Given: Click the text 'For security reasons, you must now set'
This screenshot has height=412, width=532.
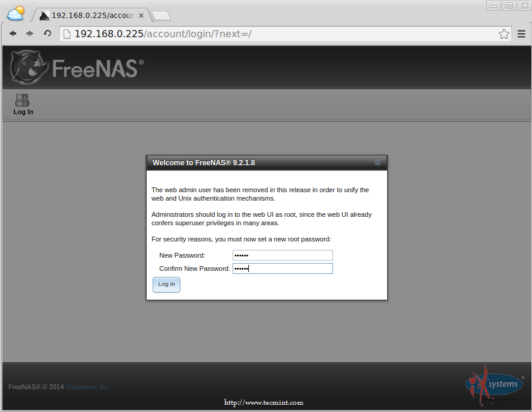Looking at the screenshot, I should (x=209, y=239).
